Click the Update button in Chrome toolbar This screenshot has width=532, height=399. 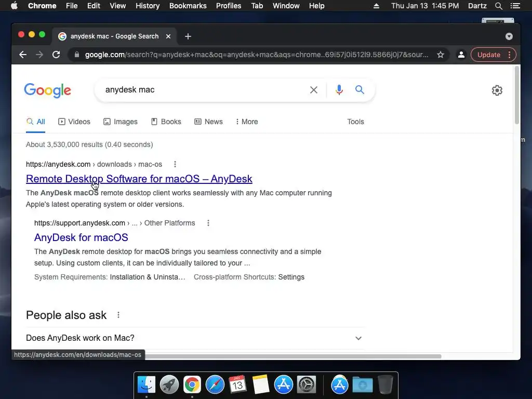point(488,55)
